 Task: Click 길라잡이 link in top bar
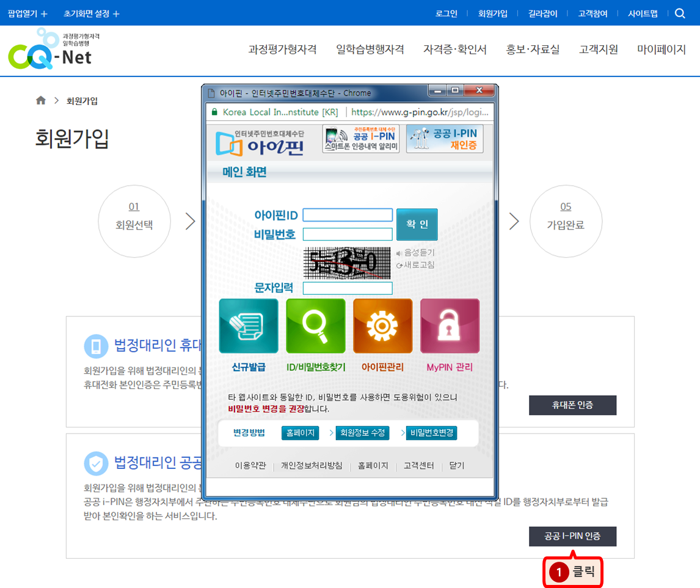coord(543,14)
